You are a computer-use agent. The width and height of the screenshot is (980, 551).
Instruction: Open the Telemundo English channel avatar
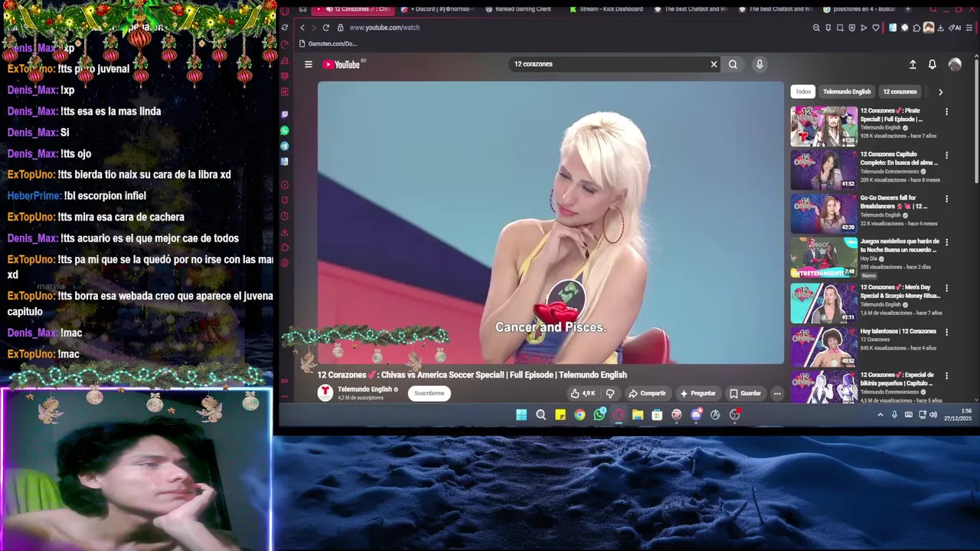pos(325,393)
